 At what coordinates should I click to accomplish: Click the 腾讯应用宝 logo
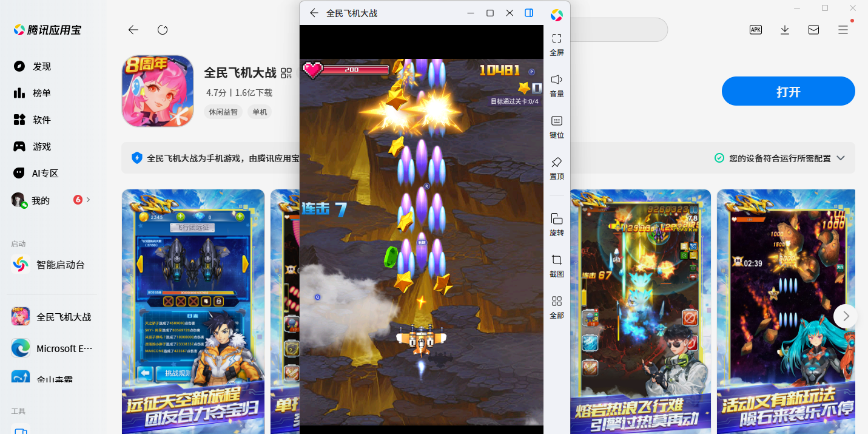[x=47, y=30]
